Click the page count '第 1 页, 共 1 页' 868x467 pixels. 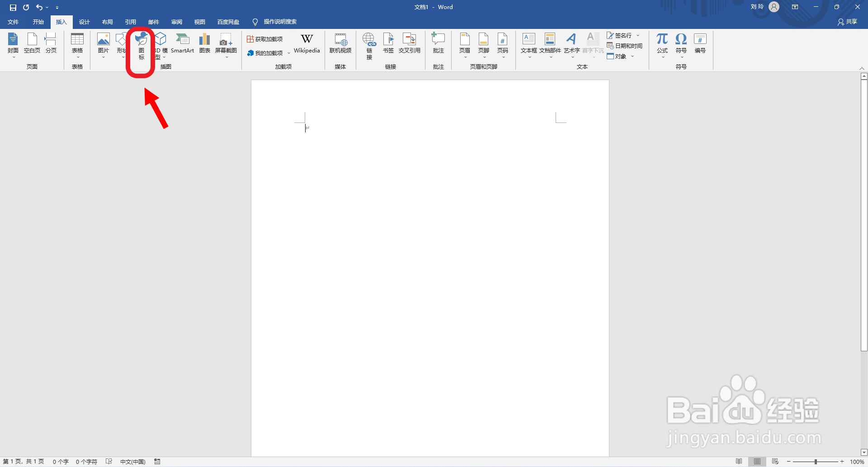(24, 462)
